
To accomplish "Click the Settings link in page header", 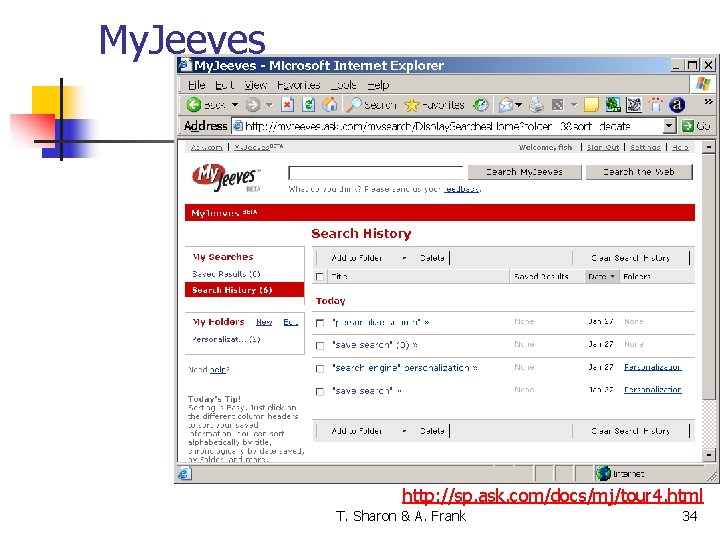I will [x=645, y=147].
